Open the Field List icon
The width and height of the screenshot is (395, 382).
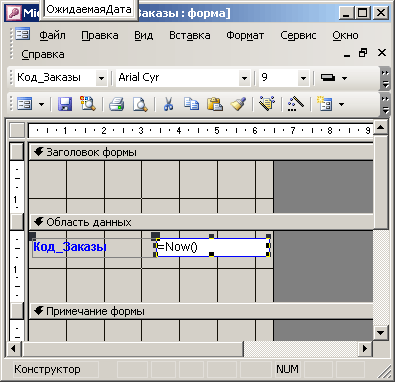pyautogui.click(x=267, y=104)
